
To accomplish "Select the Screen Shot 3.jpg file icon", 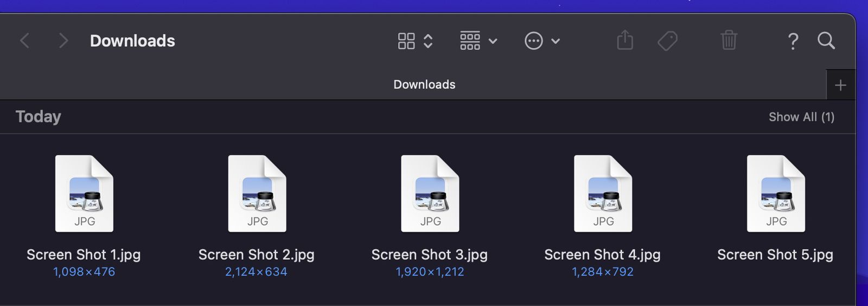I will click(430, 194).
